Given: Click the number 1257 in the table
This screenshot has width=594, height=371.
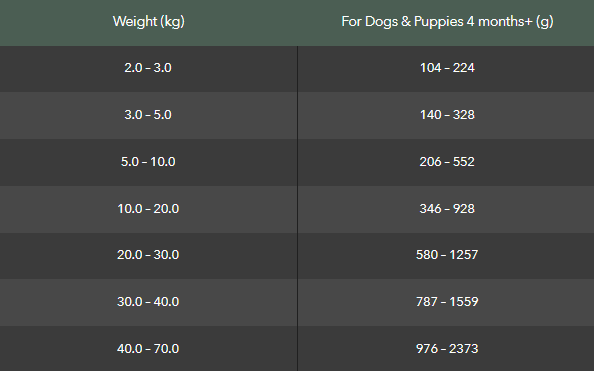Looking at the screenshot, I should click(x=464, y=255).
